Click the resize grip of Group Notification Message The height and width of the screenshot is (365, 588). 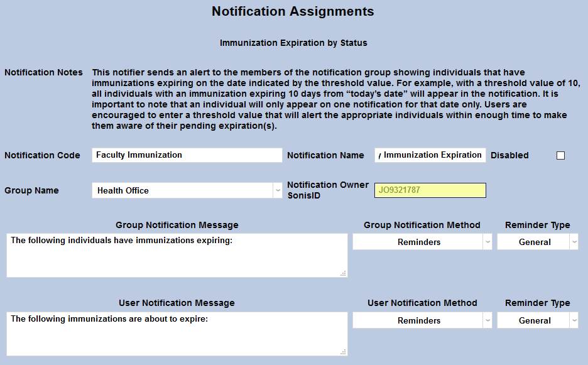click(x=343, y=272)
